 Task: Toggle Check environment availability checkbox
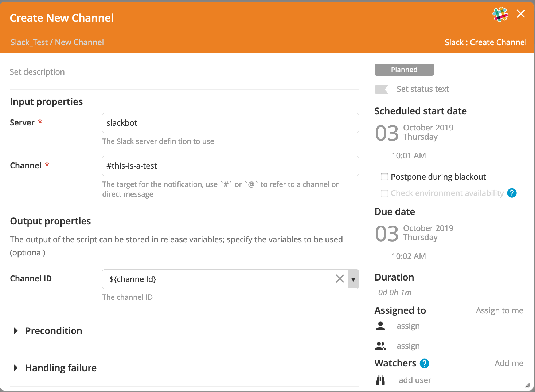coord(384,193)
